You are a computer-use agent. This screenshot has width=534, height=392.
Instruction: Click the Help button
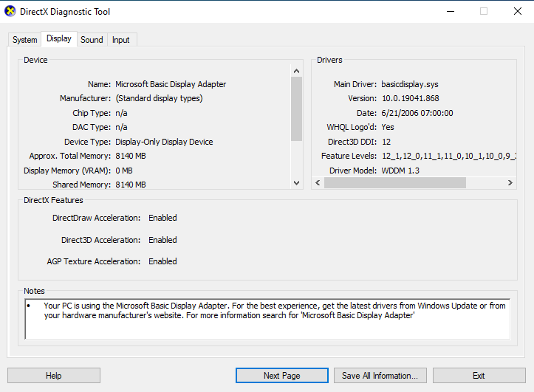53,376
